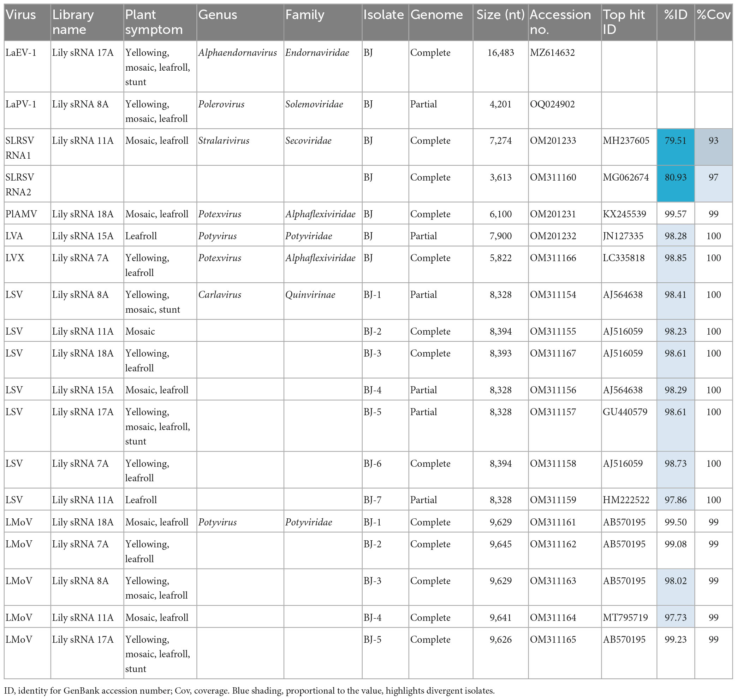Click the 'Accession no.' column header

565,22
